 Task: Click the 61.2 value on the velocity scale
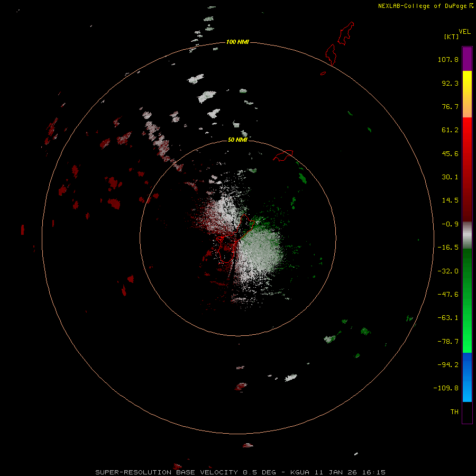pyautogui.click(x=450, y=130)
